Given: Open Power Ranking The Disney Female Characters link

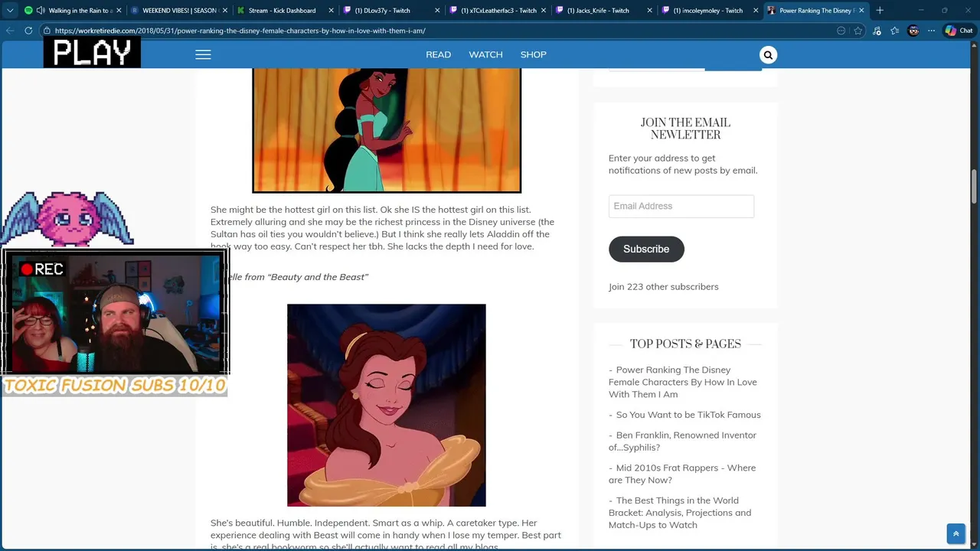Looking at the screenshot, I should (x=683, y=382).
